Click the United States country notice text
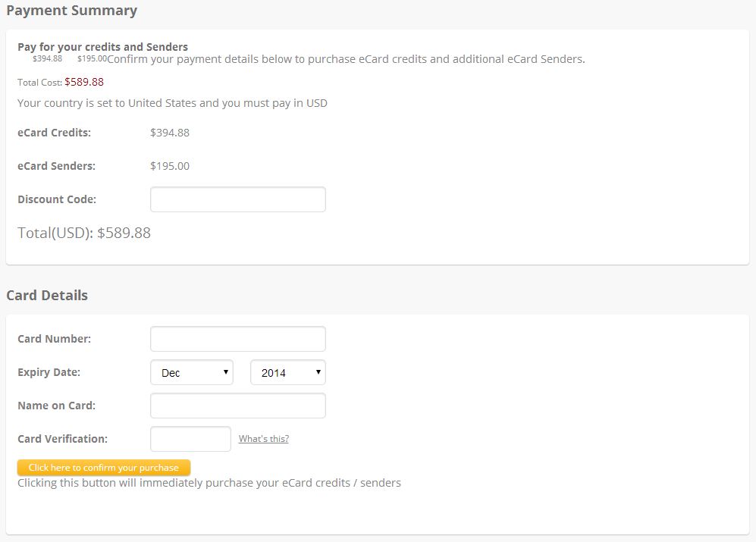This screenshot has width=756, height=542. coord(172,103)
